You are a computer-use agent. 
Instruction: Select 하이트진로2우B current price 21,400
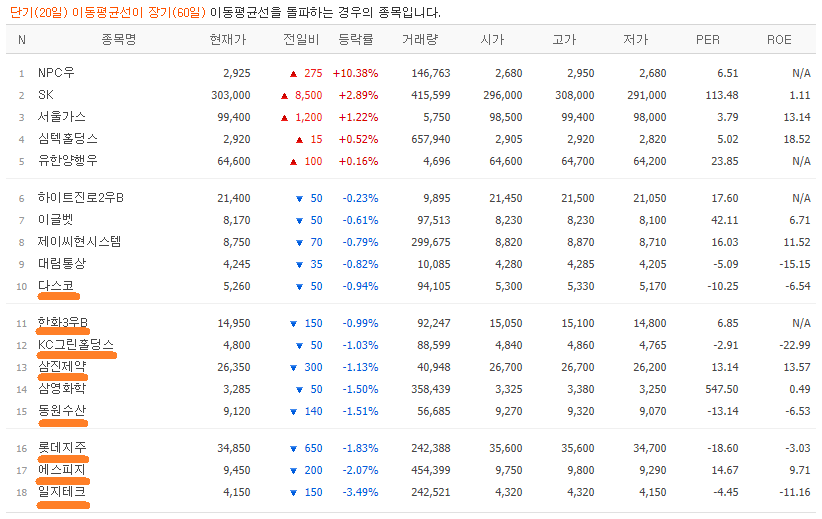click(x=234, y=199)
